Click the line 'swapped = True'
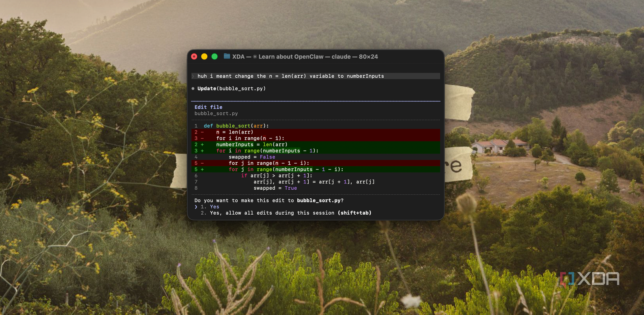This screenshot has height=315, width=644. click(275, 188)
